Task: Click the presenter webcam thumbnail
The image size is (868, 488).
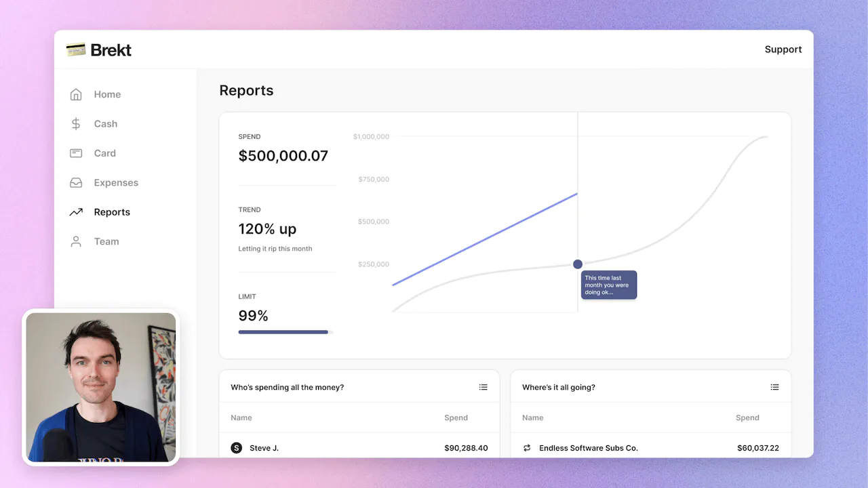Action: pos(101,388)
